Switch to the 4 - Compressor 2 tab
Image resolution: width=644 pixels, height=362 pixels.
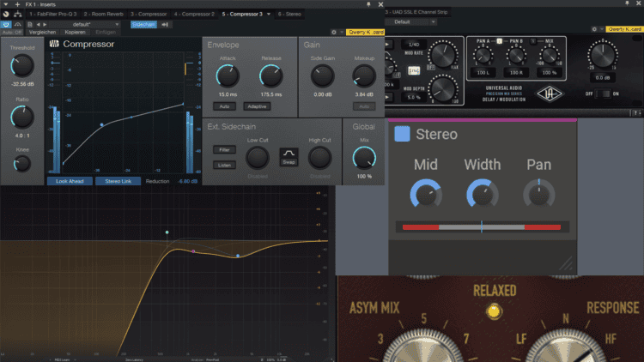tap(194, 14)
